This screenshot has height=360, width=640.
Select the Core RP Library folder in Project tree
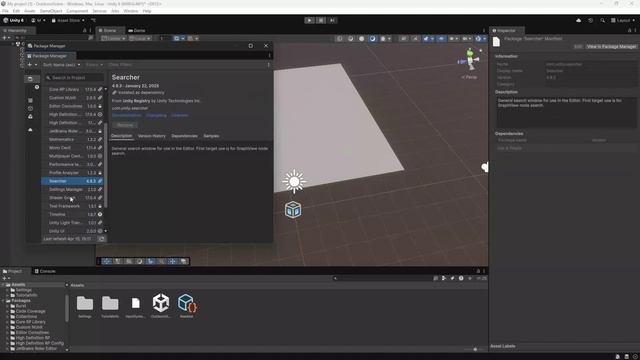point(31,322)
